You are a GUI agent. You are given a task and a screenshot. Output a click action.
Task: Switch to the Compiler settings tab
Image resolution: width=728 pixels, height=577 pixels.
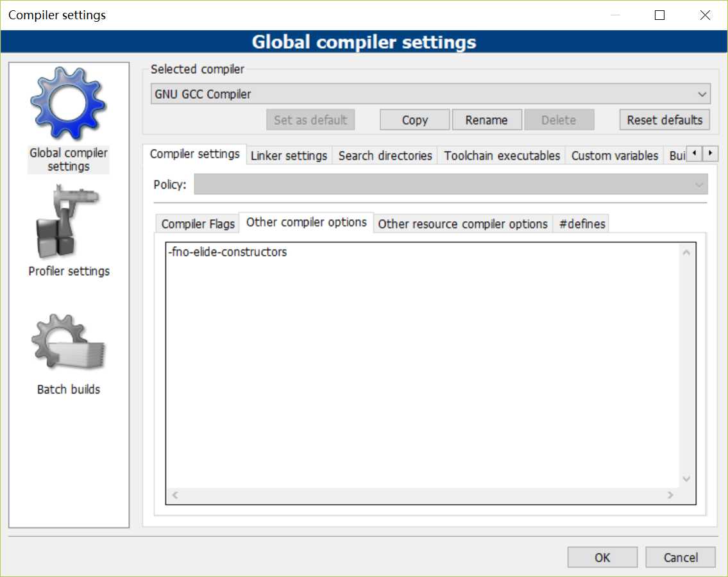pyautogui.click(x=194, y=154)
